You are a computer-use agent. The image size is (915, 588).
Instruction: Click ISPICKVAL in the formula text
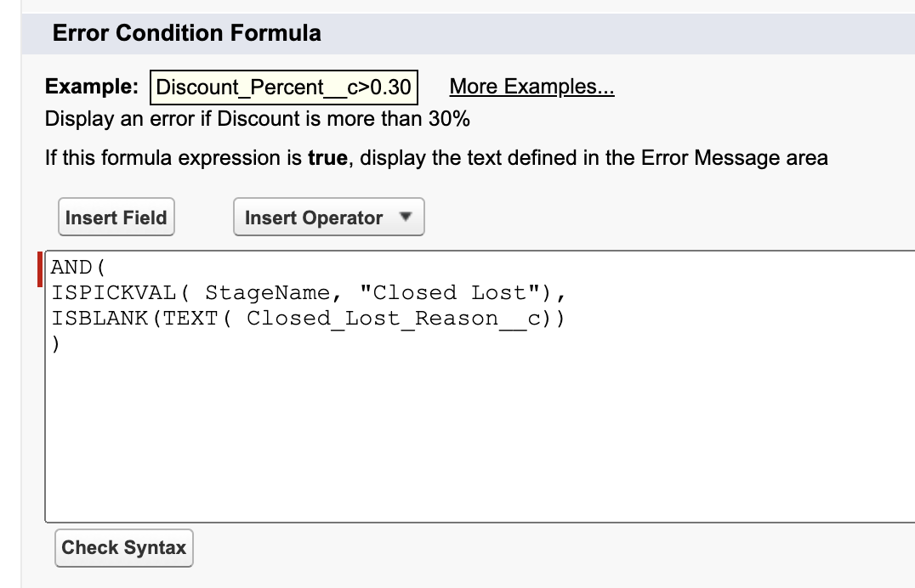pos(114,292)
